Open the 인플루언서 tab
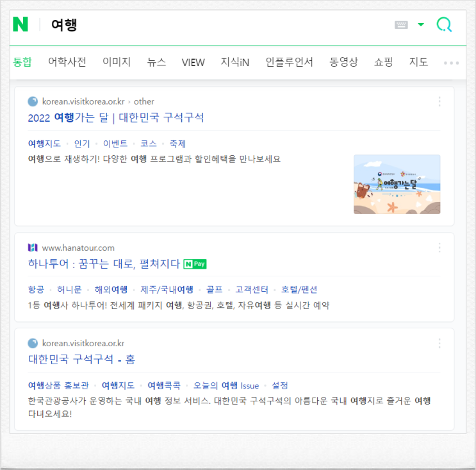Screen dimensions: 476x470 pos(289,62)
